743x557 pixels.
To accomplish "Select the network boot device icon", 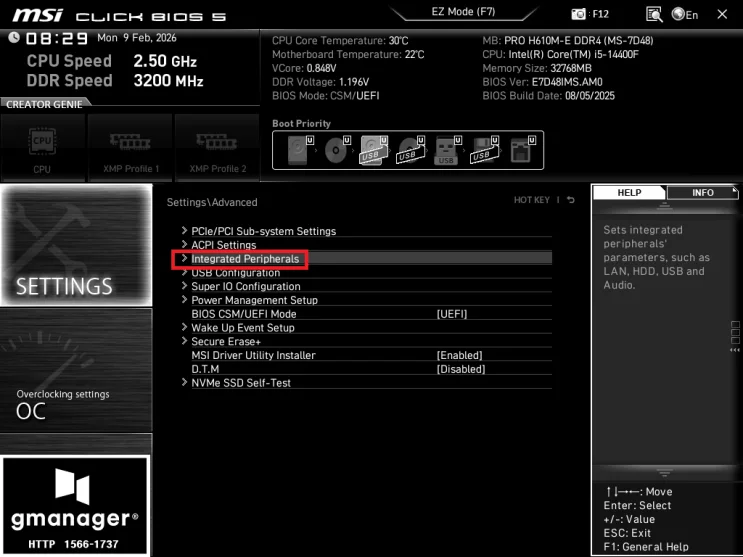I will (x=523, y=150).
